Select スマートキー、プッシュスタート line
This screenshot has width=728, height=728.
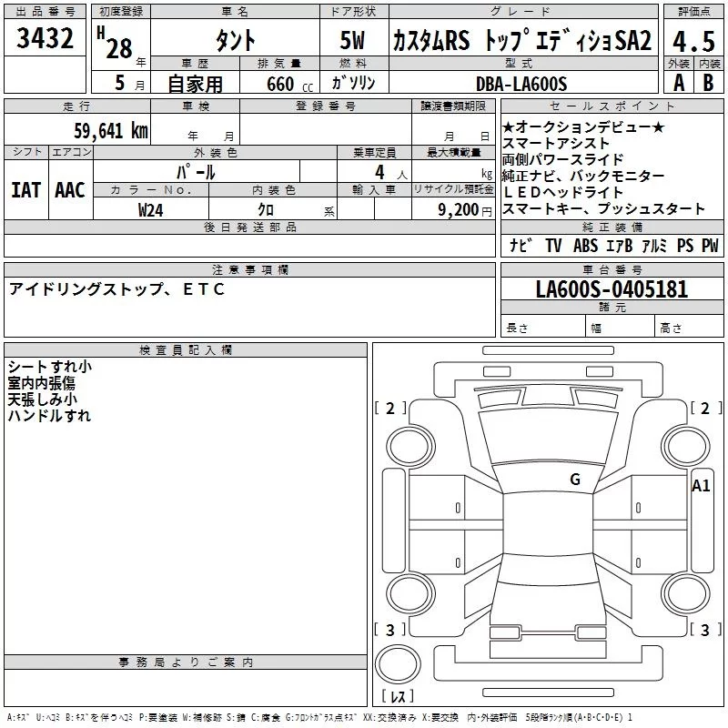tap(603, 208)
